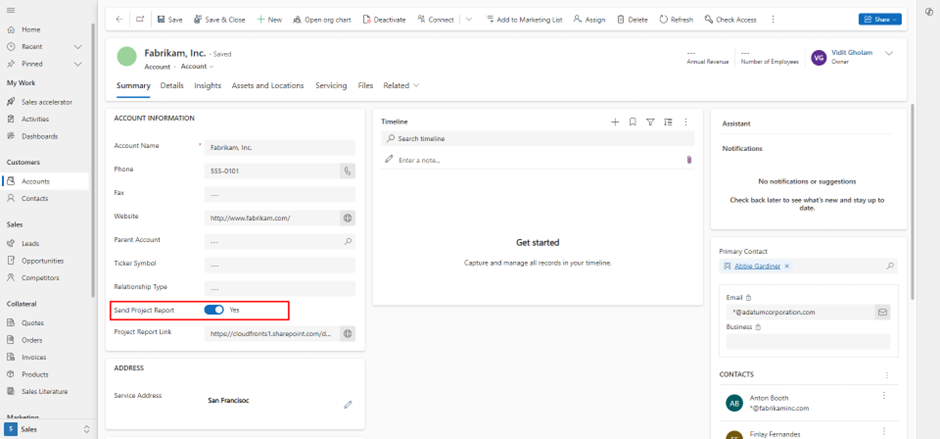
Task: Open Abbie Gardiner contact link
Action: (757, 266)
